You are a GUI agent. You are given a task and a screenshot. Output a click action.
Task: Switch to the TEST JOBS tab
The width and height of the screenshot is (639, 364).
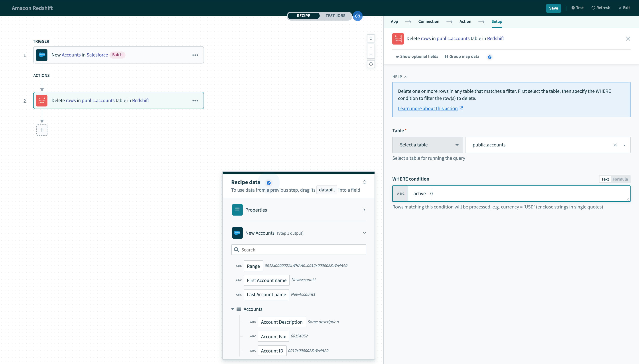(x=335, y=16)
